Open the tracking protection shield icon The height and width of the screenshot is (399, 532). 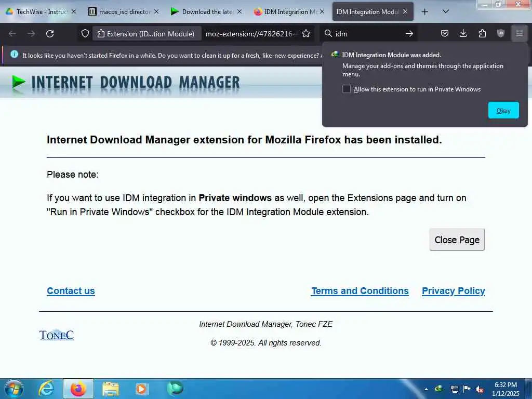85,34
